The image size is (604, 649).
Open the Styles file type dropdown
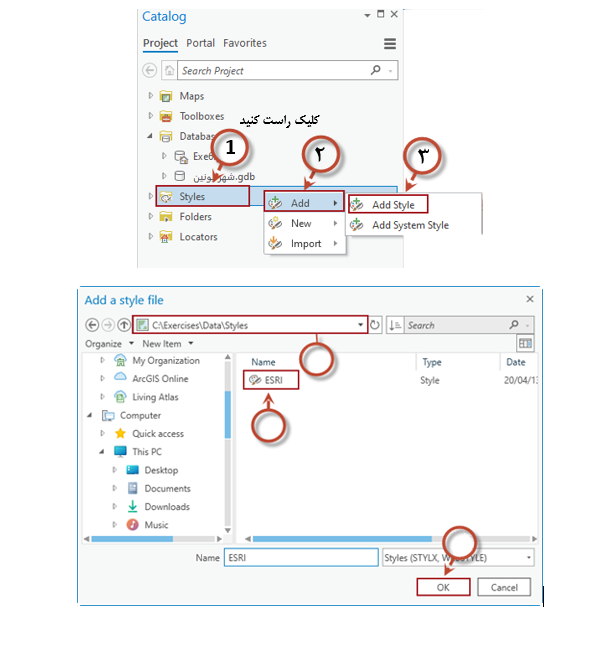(x=528, y=558)
